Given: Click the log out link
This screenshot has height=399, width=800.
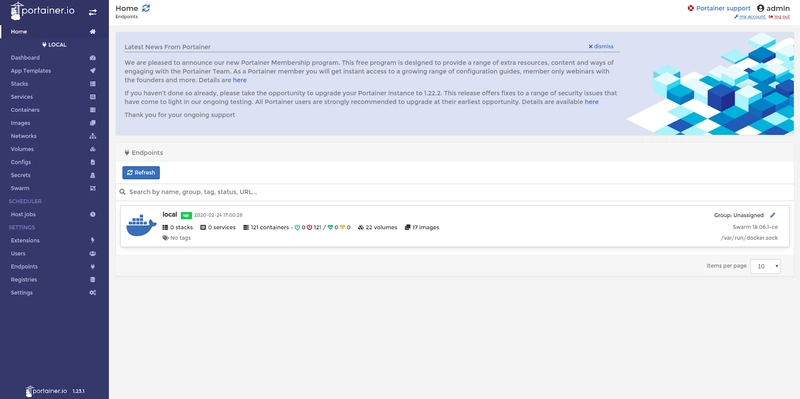Looking at the screenshot, I should click(x=780, y=17).
